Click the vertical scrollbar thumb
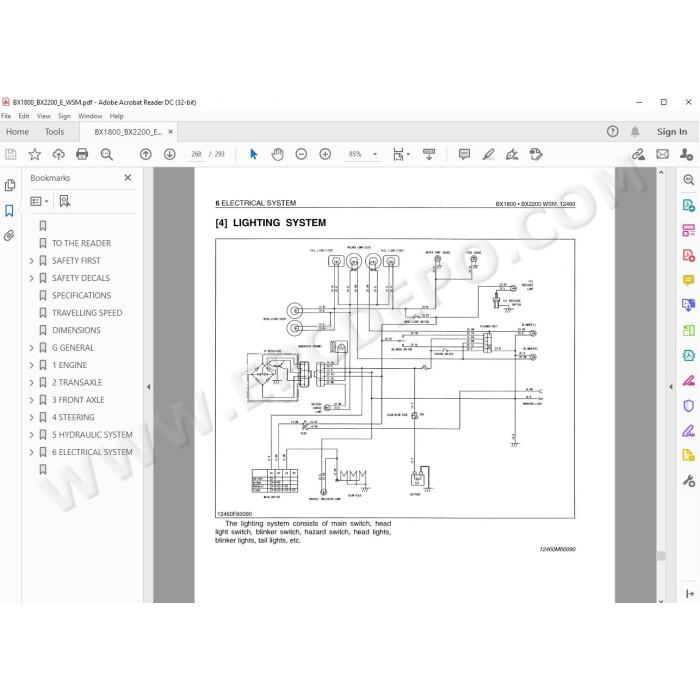Screen dimensions: 700x700 tap(661, 556)
